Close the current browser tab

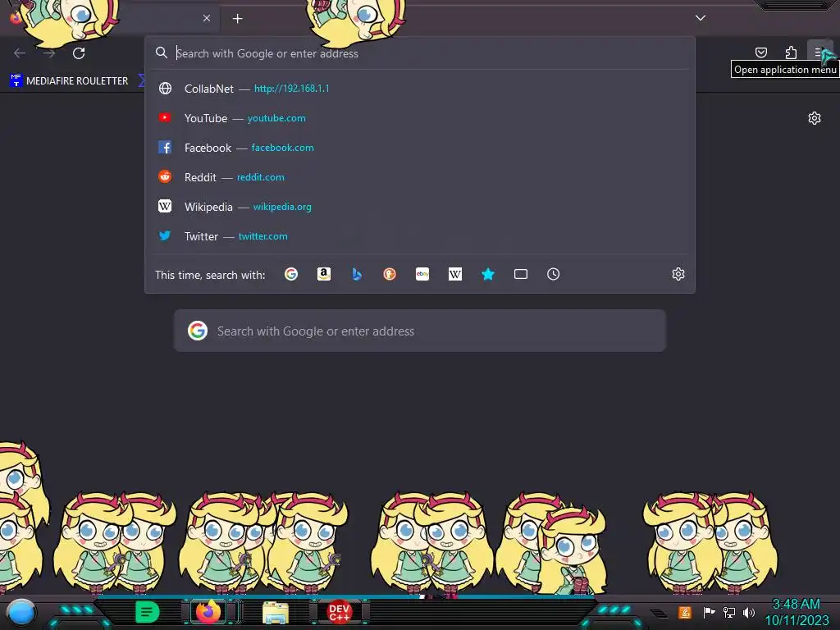point(207,18)
